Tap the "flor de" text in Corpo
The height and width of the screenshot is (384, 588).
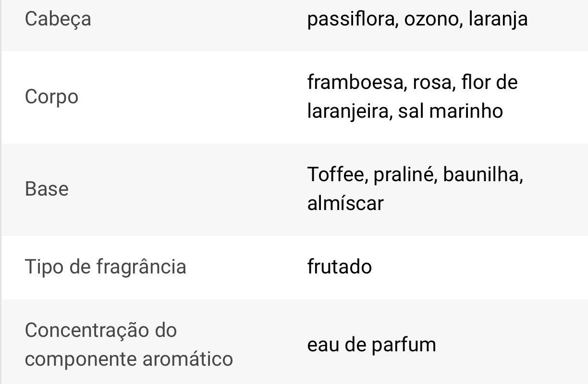[489, 82]
